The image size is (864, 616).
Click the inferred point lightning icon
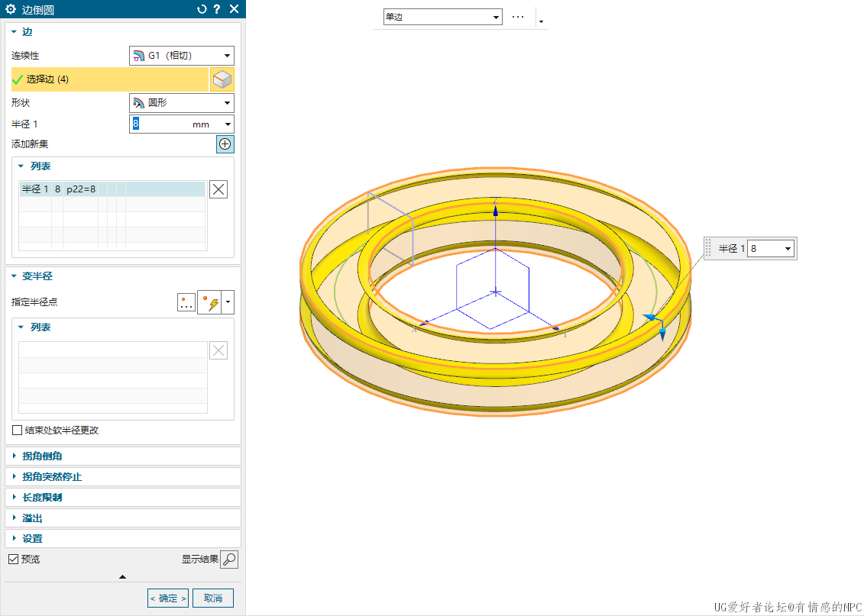tap(209, 302)
